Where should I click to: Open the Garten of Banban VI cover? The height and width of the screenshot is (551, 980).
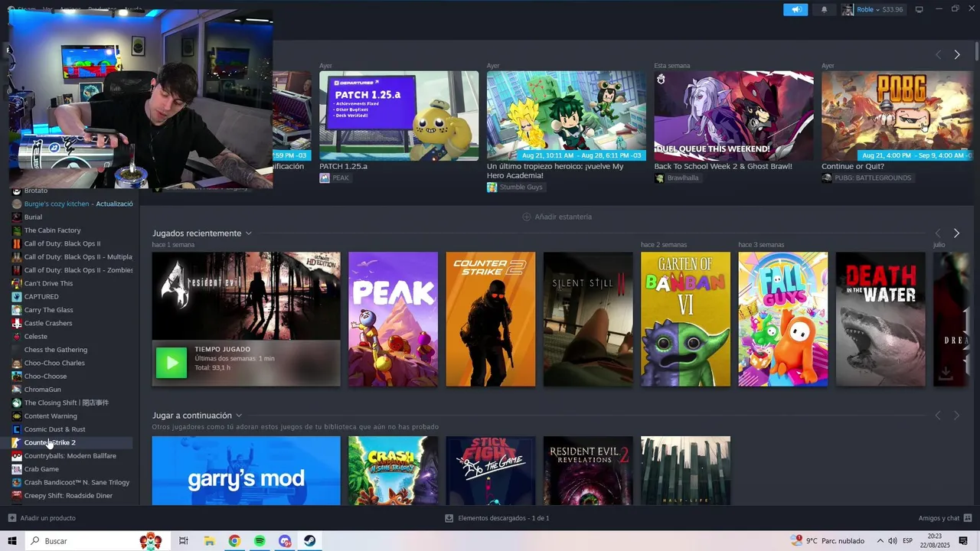685,319
